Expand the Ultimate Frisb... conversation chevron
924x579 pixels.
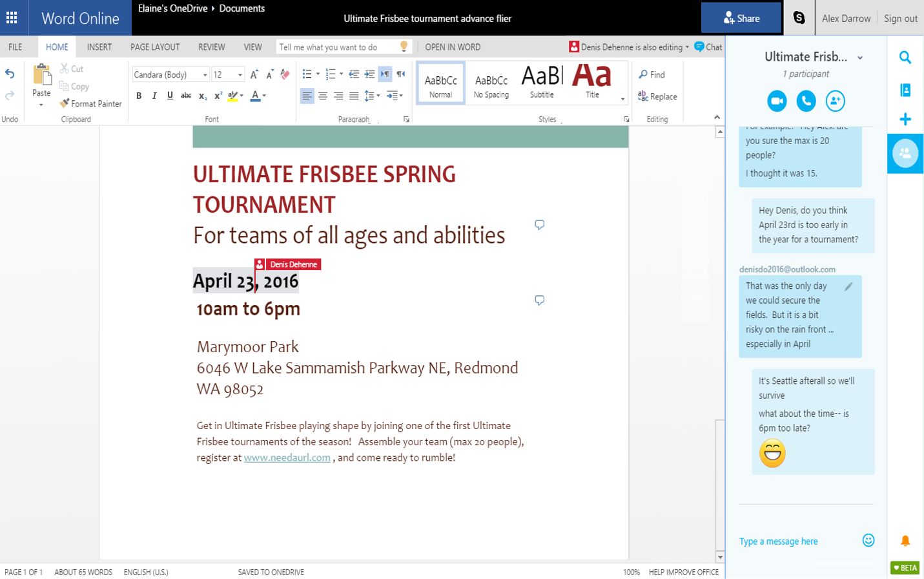(860, 58)
